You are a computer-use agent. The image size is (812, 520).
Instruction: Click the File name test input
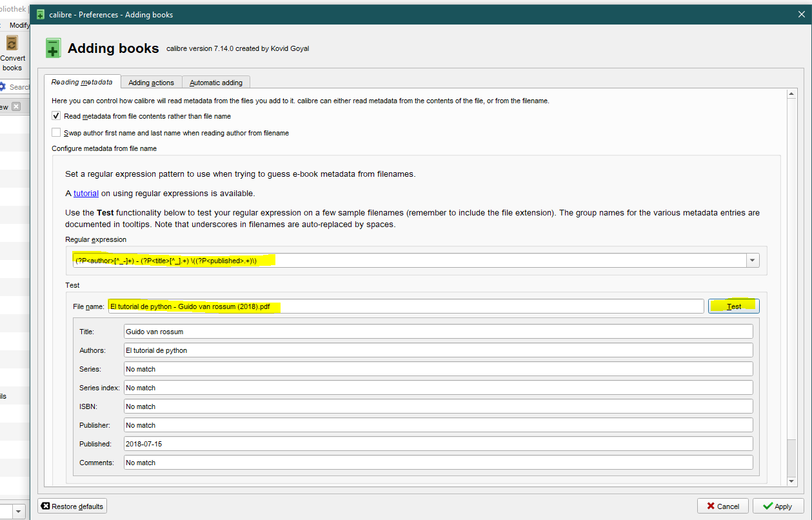pyautogui.click(x=406, y=306)
